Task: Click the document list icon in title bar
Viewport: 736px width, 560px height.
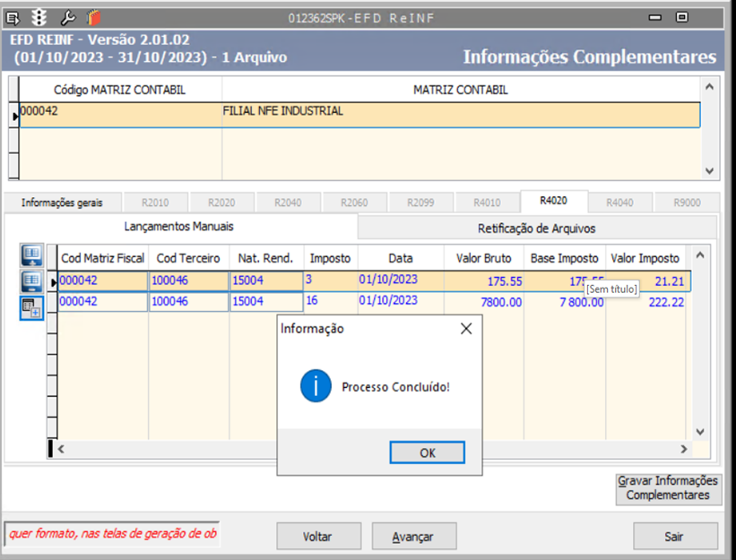Action: point(13,18)
